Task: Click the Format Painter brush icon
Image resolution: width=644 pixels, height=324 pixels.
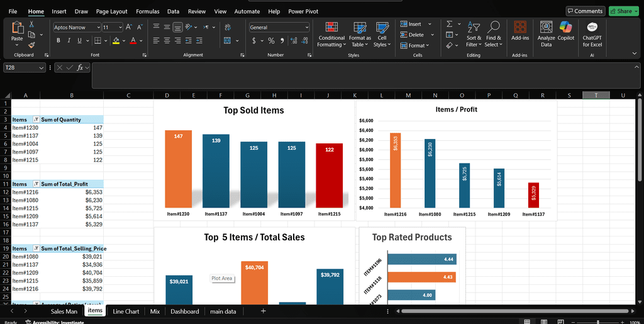Action: tap(31, 45)
